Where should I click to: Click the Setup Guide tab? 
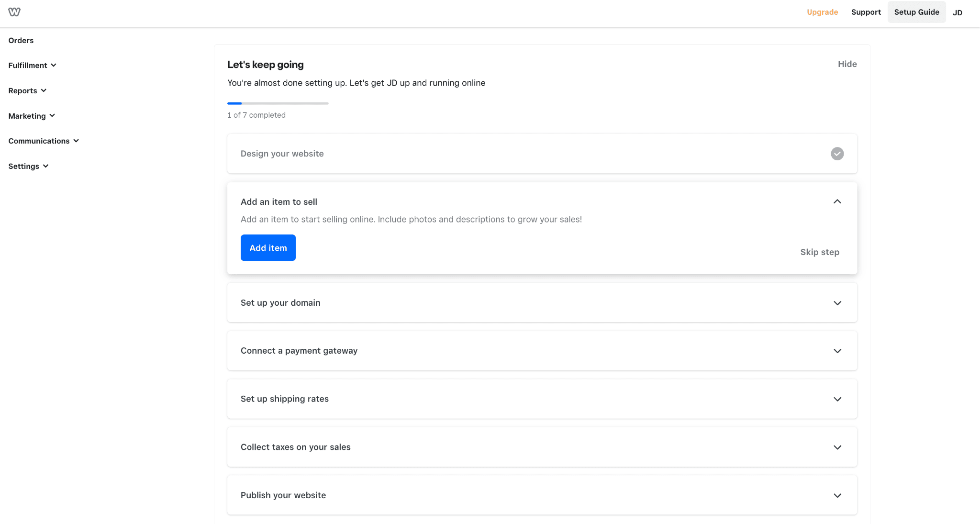pos(916,11)
